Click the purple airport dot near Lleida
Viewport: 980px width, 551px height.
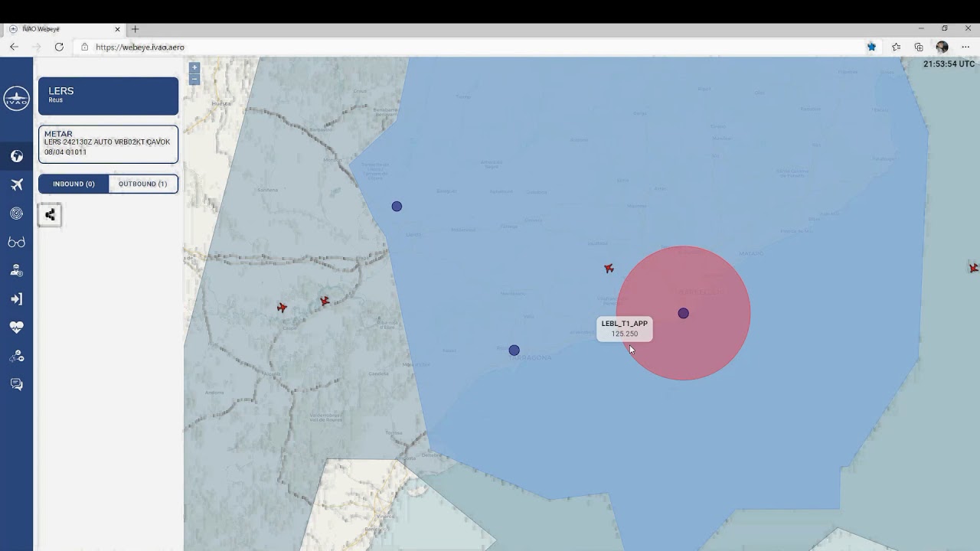point(397,207)
